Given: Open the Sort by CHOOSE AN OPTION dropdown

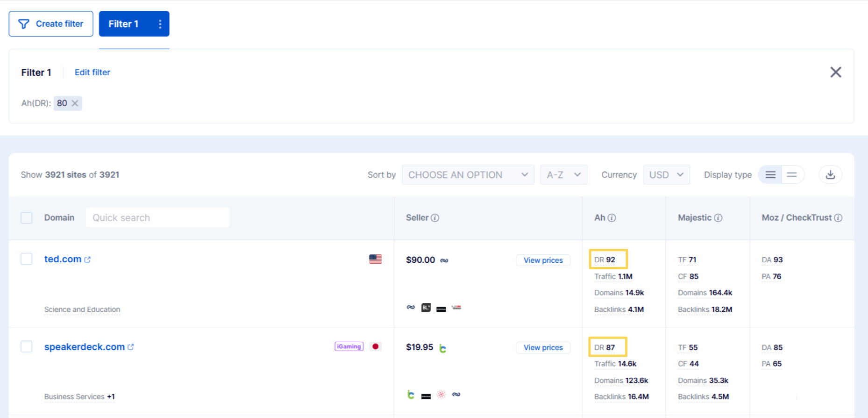Looking at the screenshot, I should click(468, 174).
